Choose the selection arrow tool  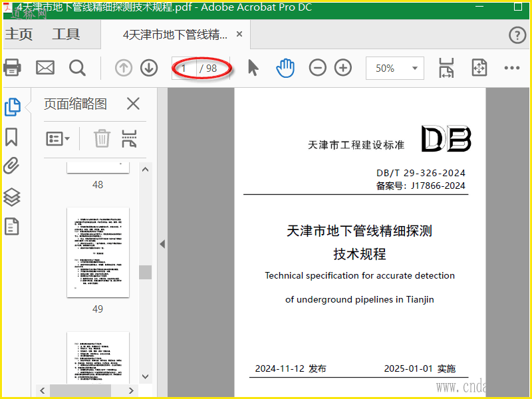[253, 68]
